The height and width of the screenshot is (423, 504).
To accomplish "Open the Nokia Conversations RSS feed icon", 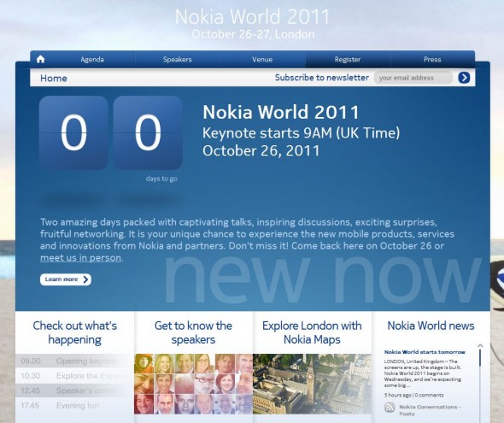I will (x=390, y=408).
